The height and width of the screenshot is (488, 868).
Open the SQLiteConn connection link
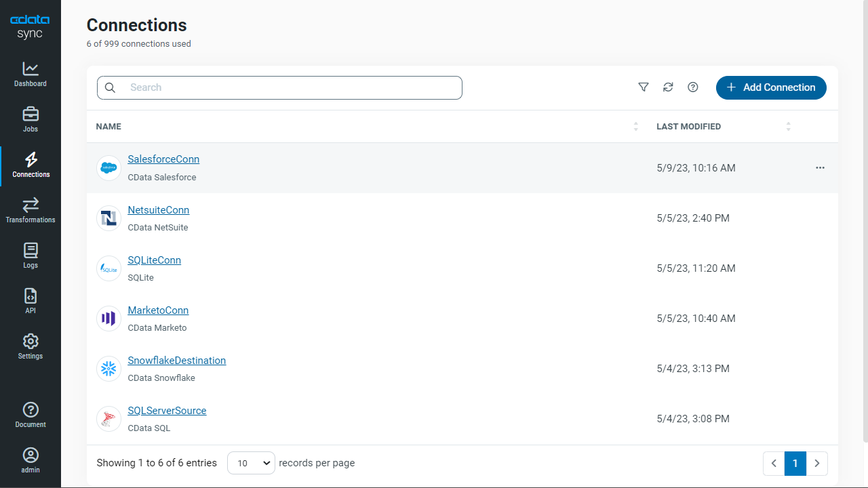coord(154,260)
